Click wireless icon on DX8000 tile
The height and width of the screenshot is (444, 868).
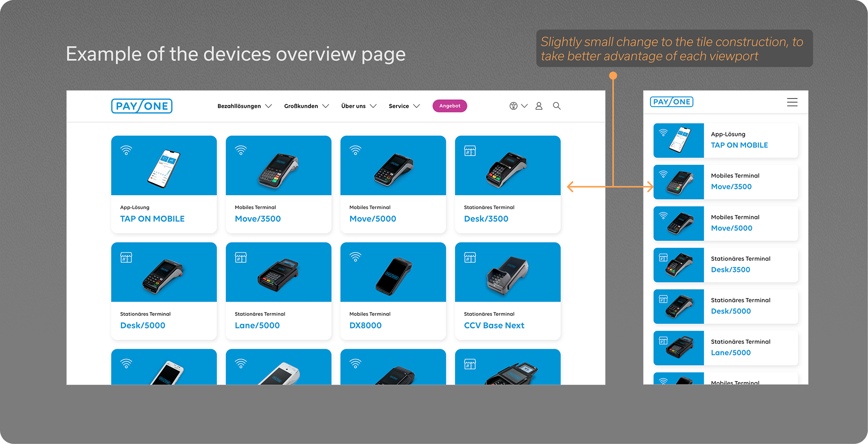click(355, 257)
